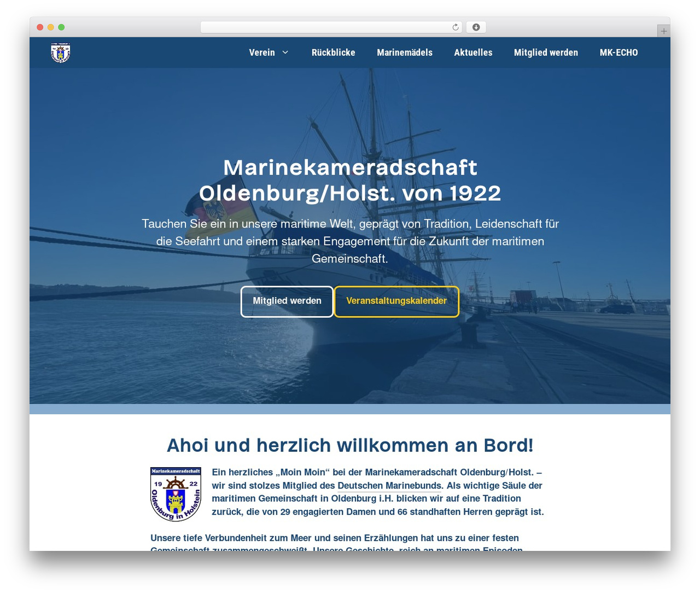Reload the page using the refresh icon

[456, 27]
